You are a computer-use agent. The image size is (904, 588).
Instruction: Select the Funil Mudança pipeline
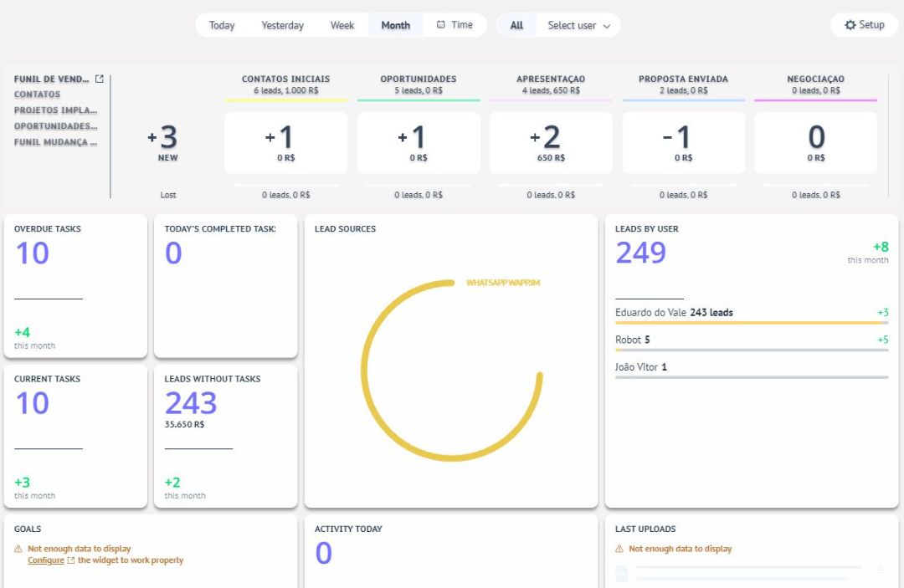(55, 142)
